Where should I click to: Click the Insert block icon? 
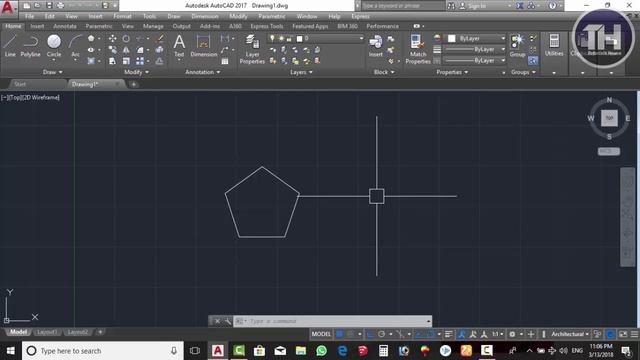376,45
